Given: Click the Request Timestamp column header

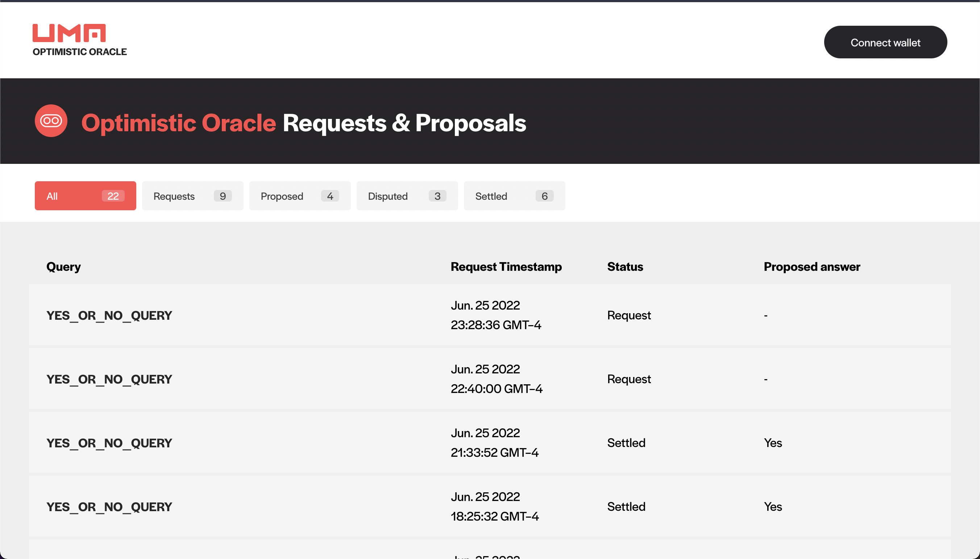Looking at the screenshot, I should point(506,267).
